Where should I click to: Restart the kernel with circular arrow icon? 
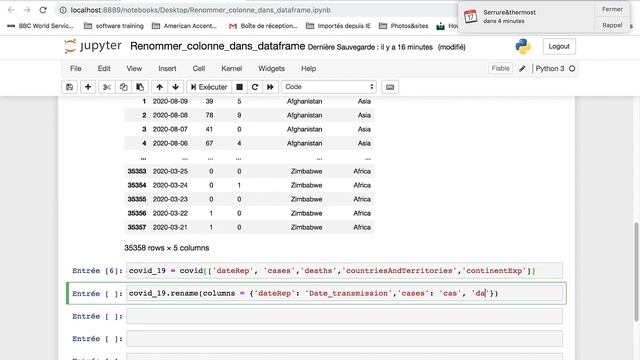[x=255, y=87]
